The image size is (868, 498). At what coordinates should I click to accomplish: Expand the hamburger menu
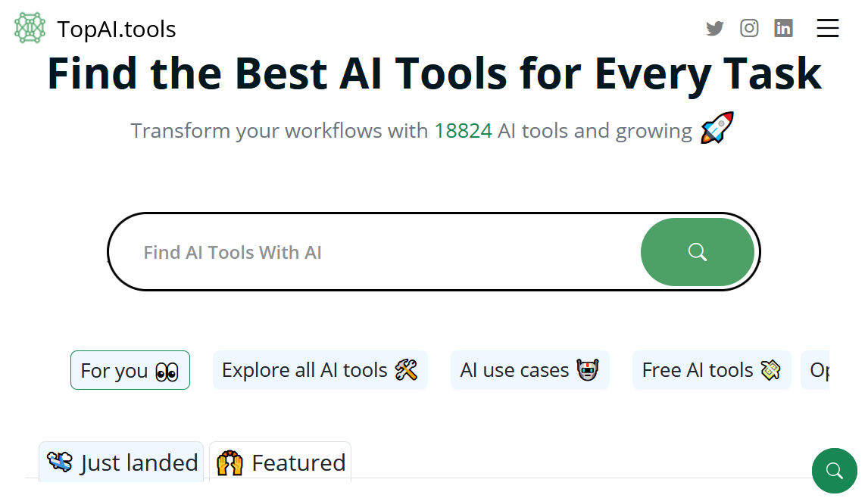(828, 28)
